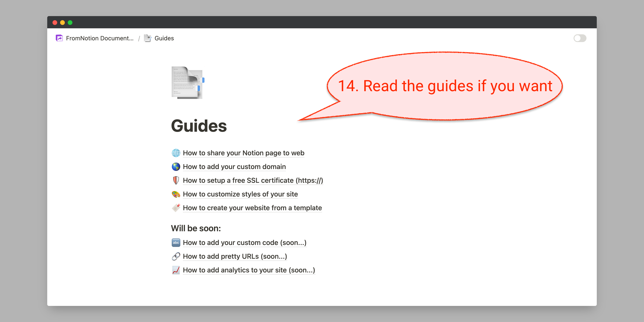
Task: Click the FromNotion logo icon in breadcrumb
Action: (x=59, y=38)
